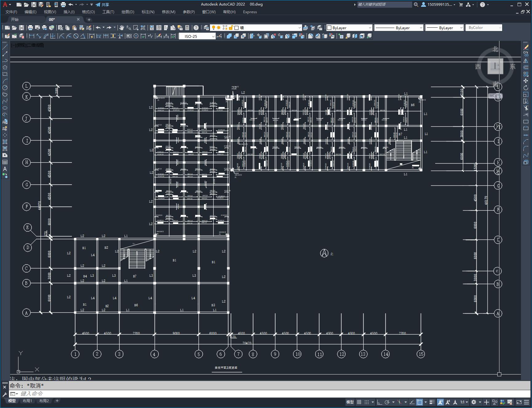
Task: Open the ByLayer color dropdown
Action: (349, 28)
